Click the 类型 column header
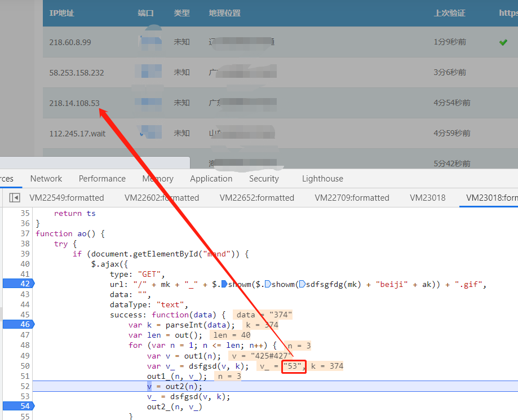 181,13
